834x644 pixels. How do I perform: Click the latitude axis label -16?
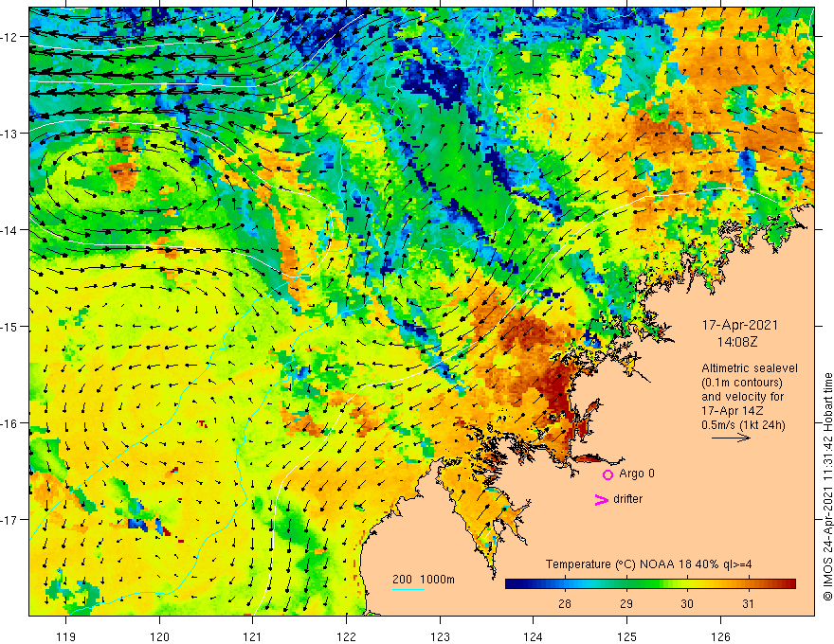pyautogui.click(x=9, y=423)
